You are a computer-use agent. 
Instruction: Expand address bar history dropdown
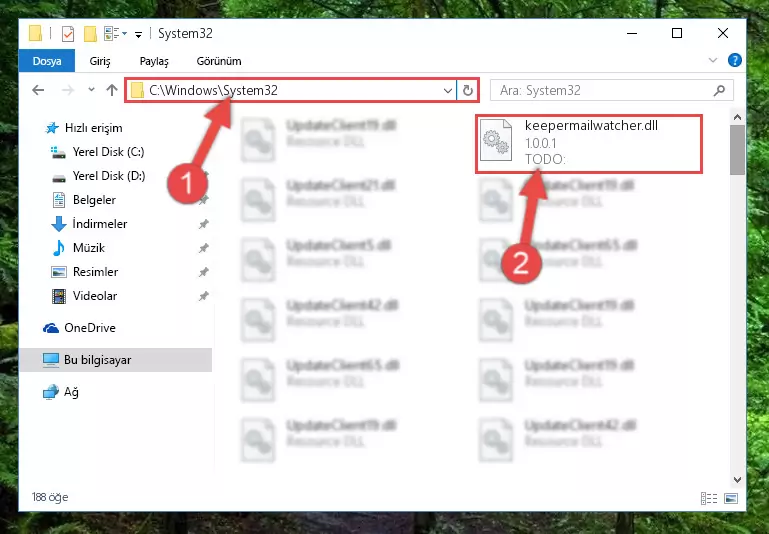coord(447,91)
